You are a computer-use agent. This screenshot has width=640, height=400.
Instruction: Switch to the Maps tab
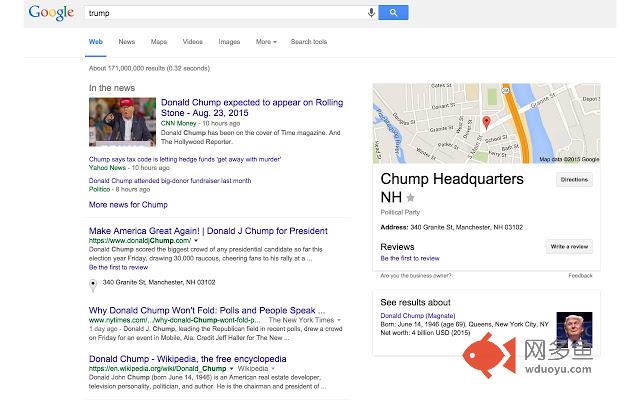pyautogui.click(x=159, y=42)
